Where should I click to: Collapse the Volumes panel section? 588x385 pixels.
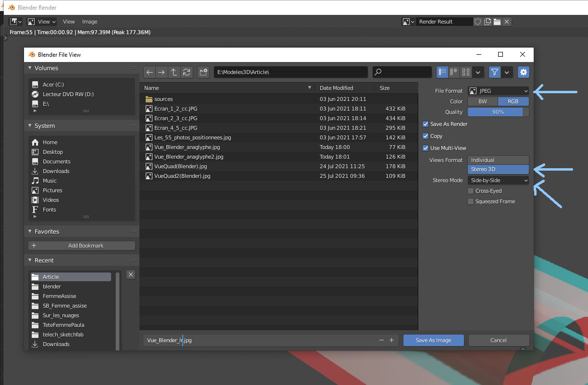[x=30, y=68]
